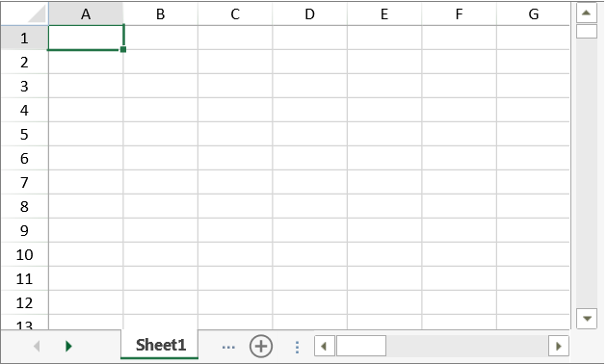Image resolution: width=607 pixels, height=364 pixels.
Task: Click the horizontal scrollbar left arrow
Action: click(324, 346)
